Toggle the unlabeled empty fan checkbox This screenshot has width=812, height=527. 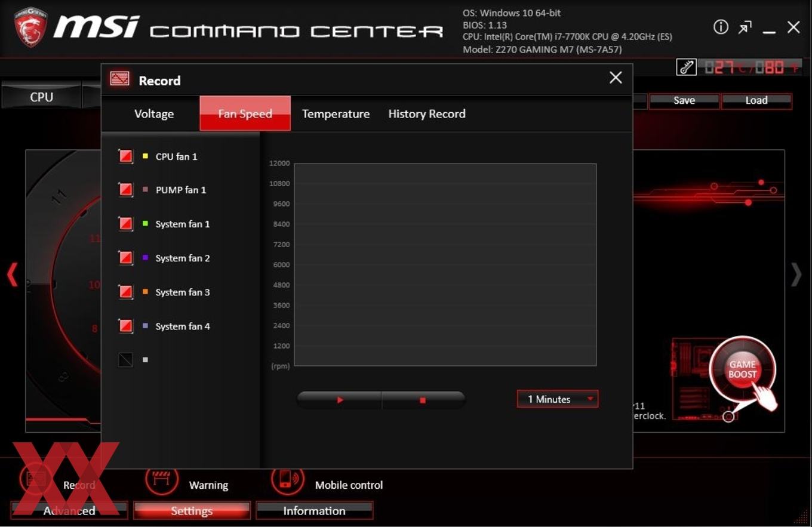[x=125, y=360]
